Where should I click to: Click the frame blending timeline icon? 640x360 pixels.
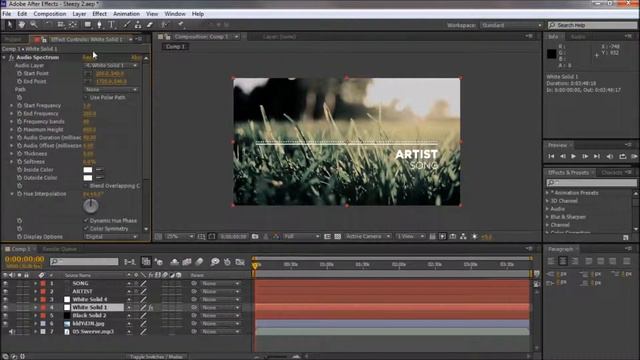point(187,262)
